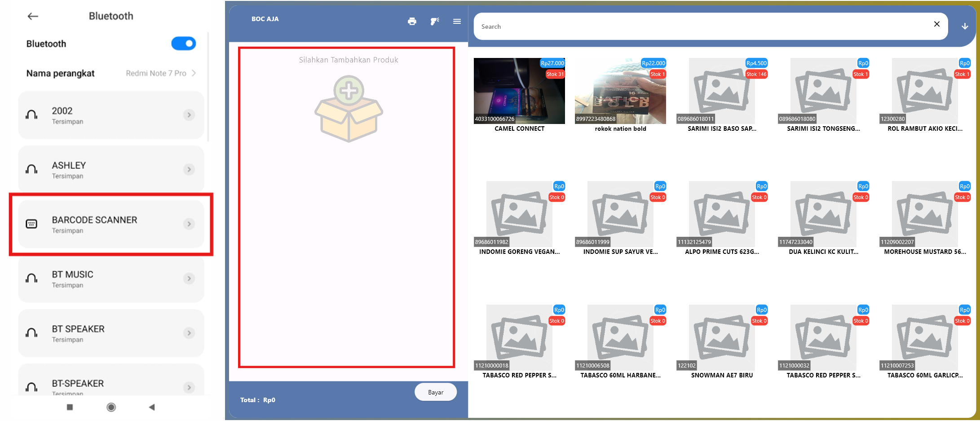Image resolution: width=980 pixels, height=421 pixels.
Task: Click the Stok 31 badge
Action: [x=555, y=74]
